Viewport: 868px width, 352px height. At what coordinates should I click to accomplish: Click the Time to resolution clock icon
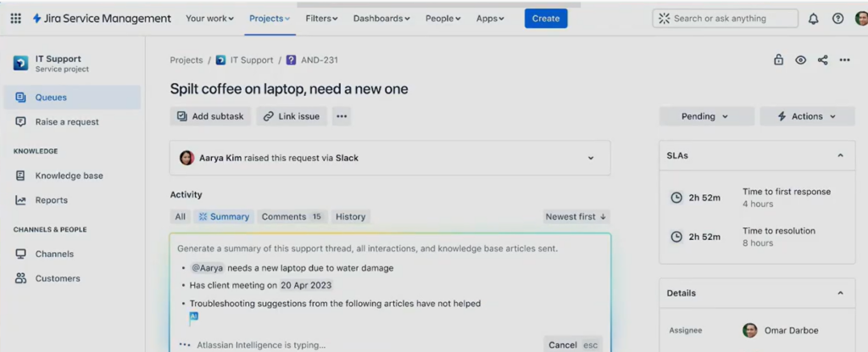pyautogui.click(x=676, y=237)
